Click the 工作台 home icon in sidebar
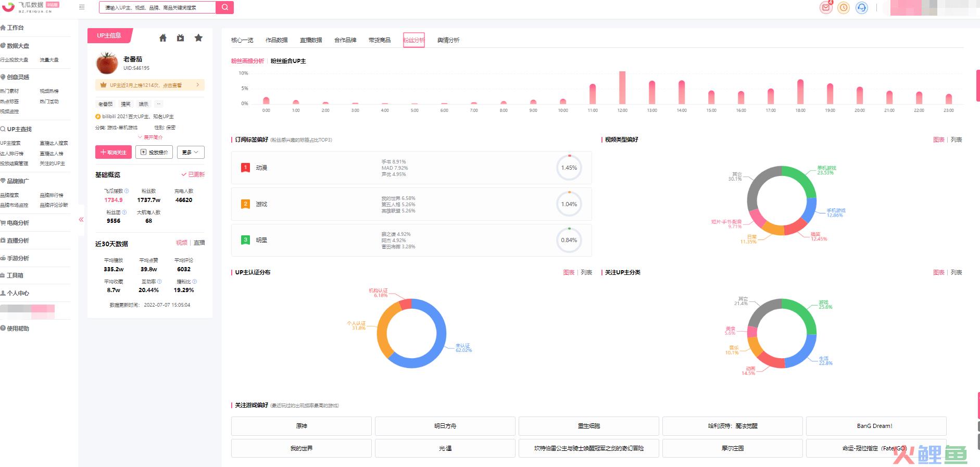 3,28
